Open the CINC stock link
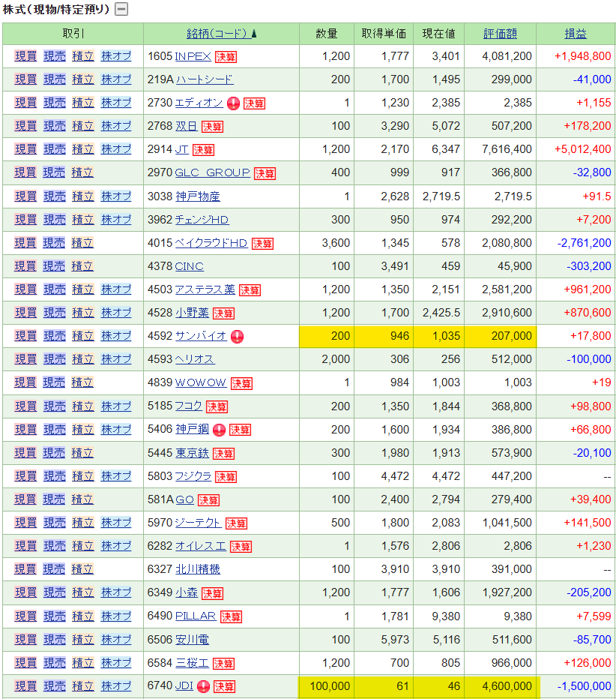Viewport: 616px width, 699px height. 190,266
